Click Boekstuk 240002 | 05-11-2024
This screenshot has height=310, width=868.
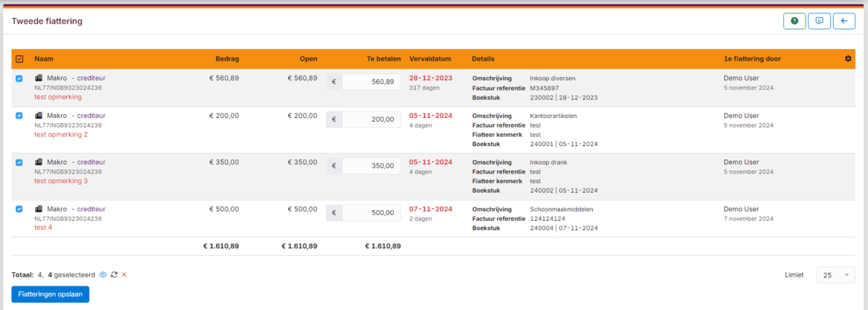pos(564,191)
